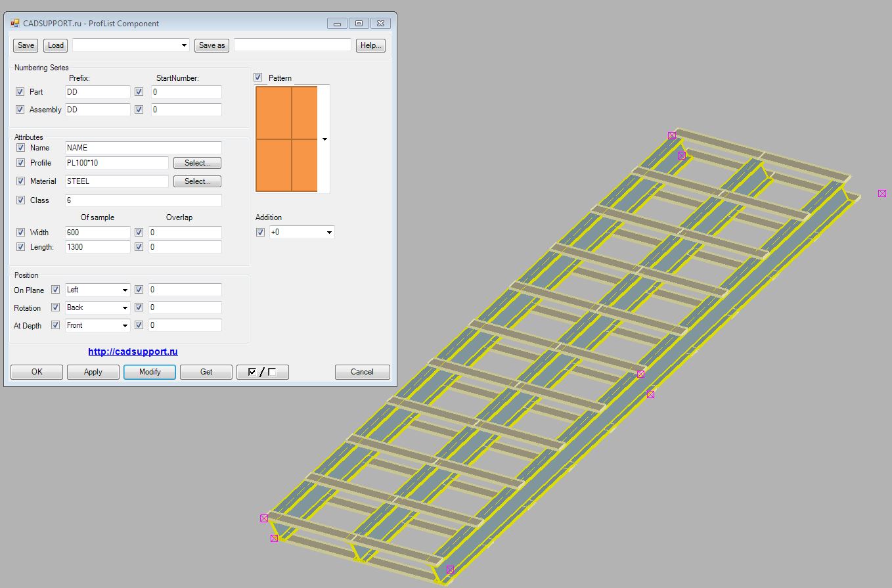Click the Width of sample field
This screenshot has height=588, width=892.
(98, 233)
